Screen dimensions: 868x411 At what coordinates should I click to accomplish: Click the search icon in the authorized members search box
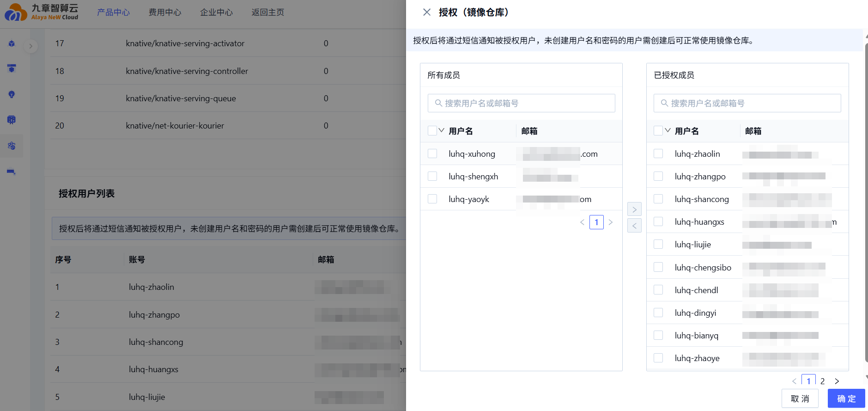[664, 103]
